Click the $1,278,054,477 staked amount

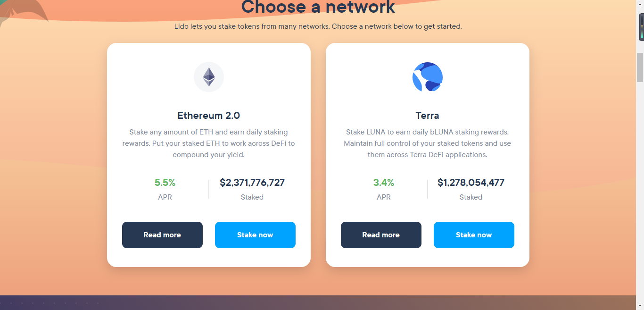point(471,183)
